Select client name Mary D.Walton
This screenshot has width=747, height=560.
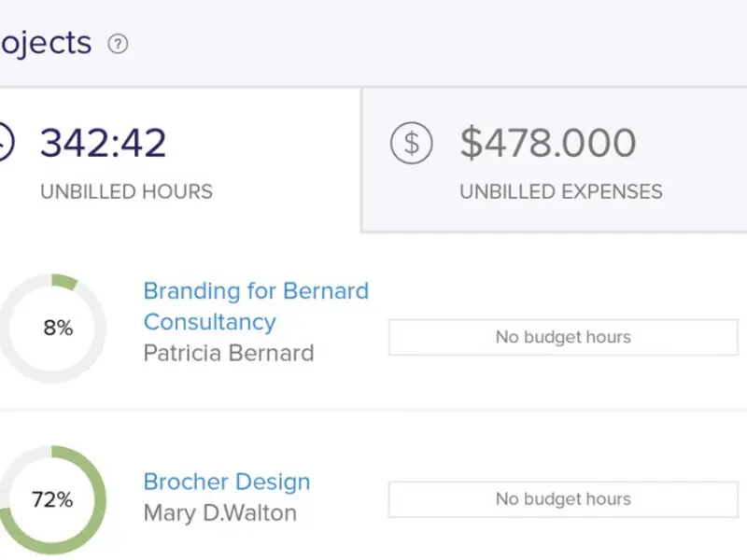click(219, 512)
